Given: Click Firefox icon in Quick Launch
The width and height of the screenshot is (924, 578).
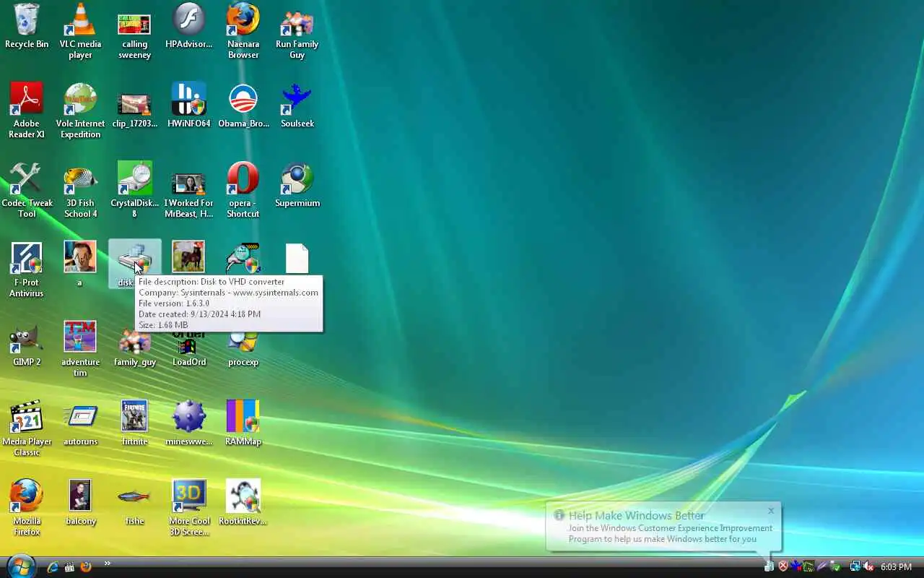Looking at the screenshot, I should [x=86, y=567].
